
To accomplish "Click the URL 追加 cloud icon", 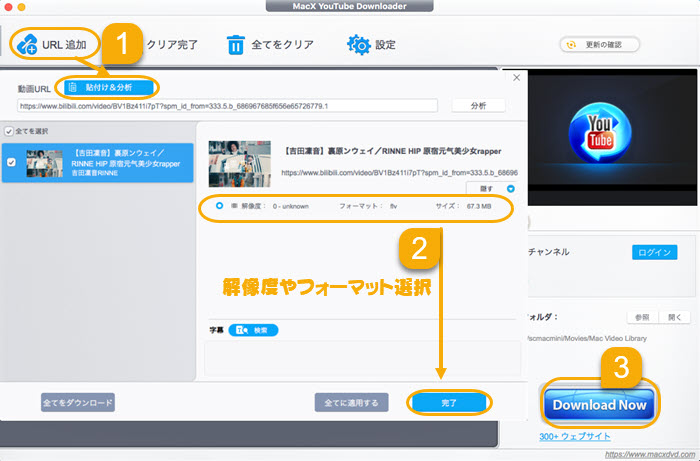I will [27, 44].
